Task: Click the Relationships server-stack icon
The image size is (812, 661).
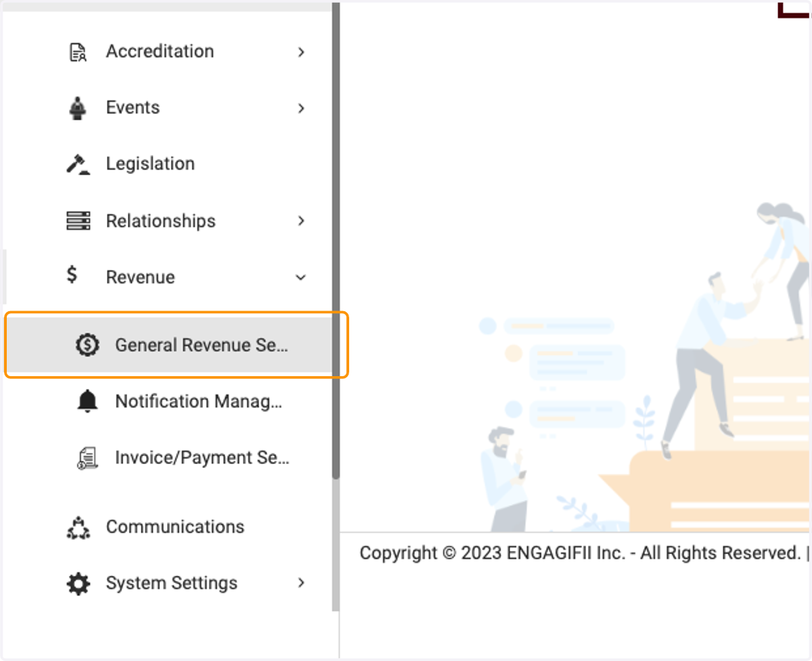Action: tap(78, 221)
